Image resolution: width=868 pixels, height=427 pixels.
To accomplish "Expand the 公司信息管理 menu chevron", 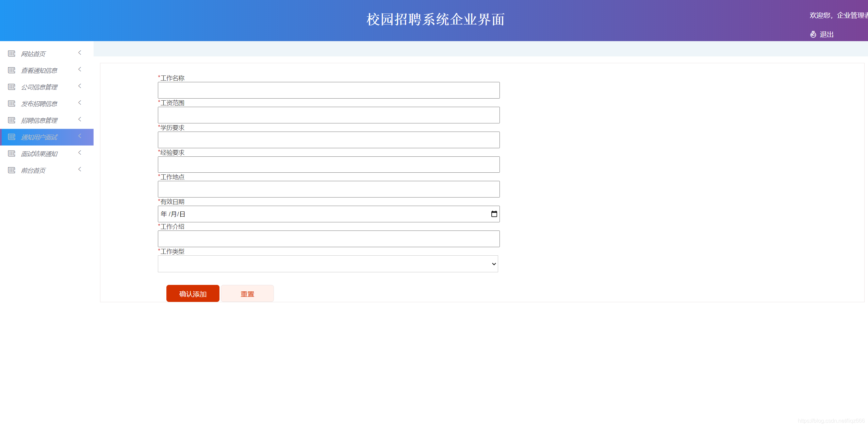I will pos(80,86).
